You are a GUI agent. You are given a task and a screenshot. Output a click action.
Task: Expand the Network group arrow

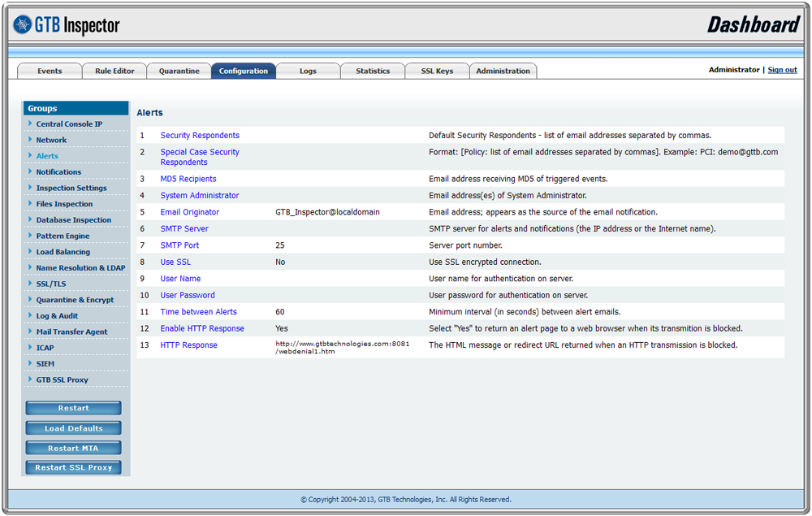[30, 140]
